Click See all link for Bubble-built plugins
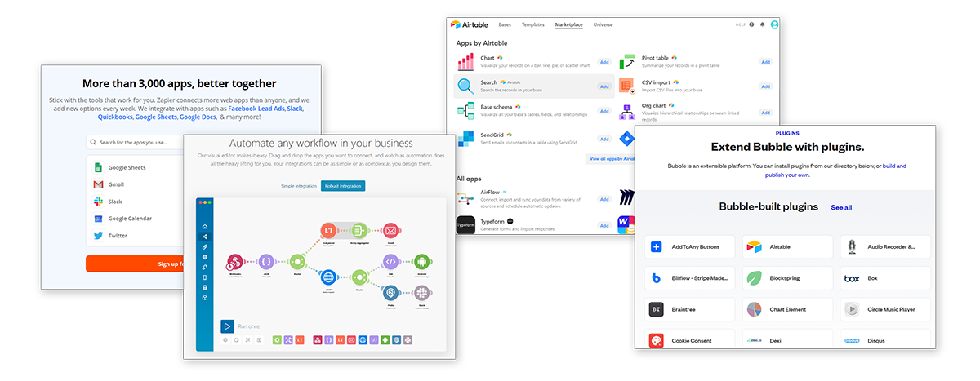The image size is (980, 381). [841, 207]
